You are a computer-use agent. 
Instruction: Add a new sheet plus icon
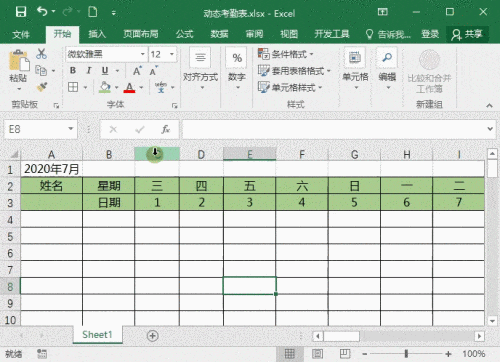153,335
